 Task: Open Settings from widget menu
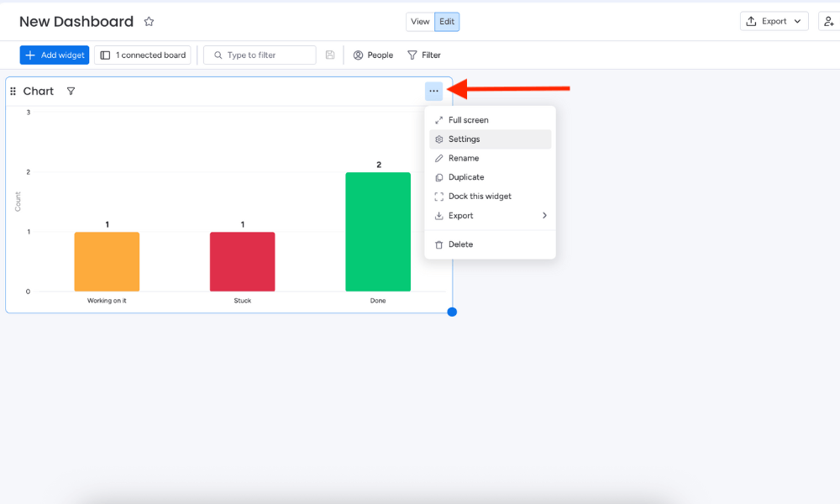point(491,139)
